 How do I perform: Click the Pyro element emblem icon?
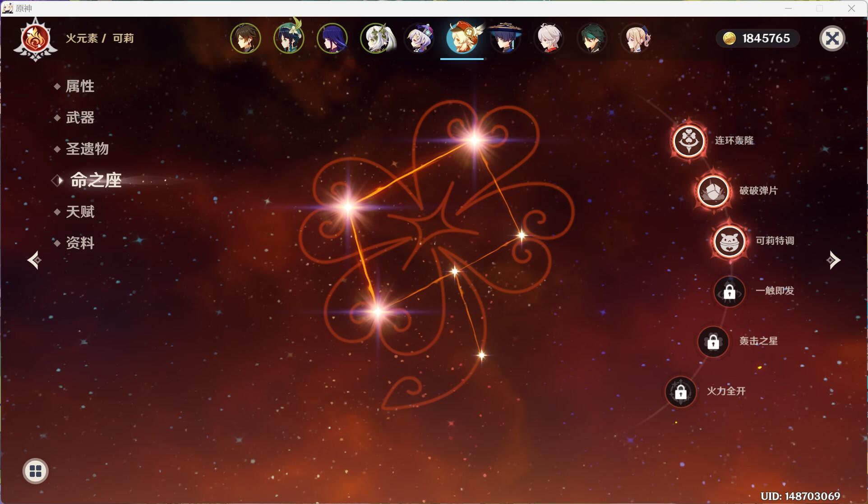tap(36, 39)
